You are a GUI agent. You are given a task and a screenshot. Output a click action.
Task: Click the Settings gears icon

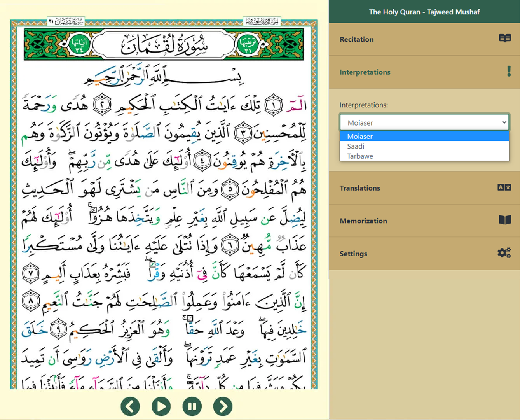click(x=504, y=253)
